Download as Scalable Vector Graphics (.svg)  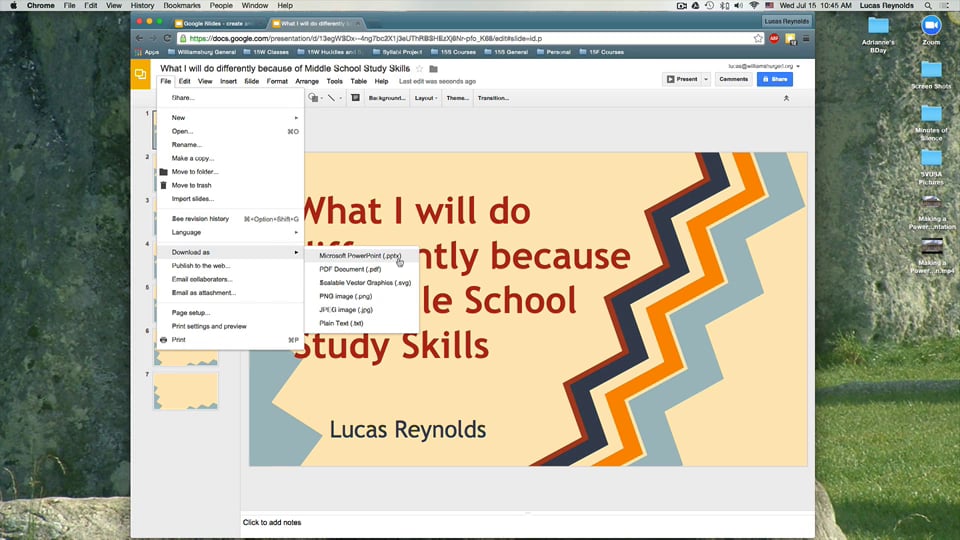[x=361, y=283]
